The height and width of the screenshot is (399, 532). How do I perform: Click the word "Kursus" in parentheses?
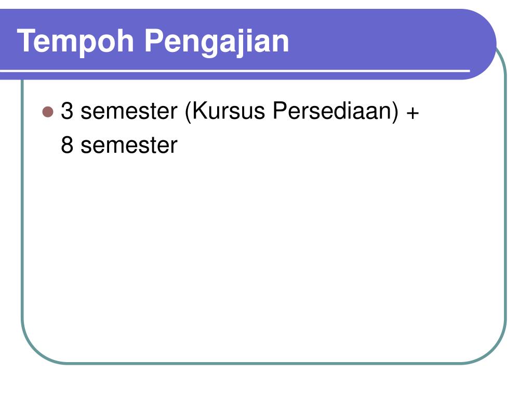coord(229,111)
